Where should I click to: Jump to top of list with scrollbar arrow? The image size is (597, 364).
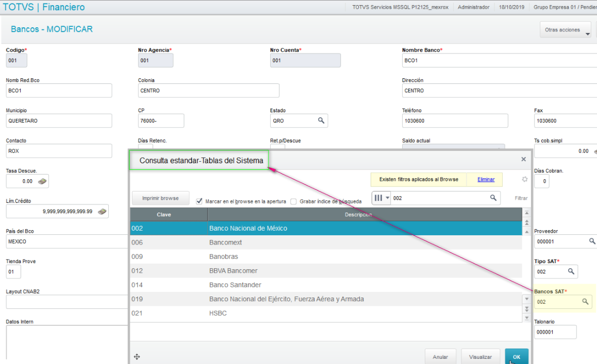527,213
